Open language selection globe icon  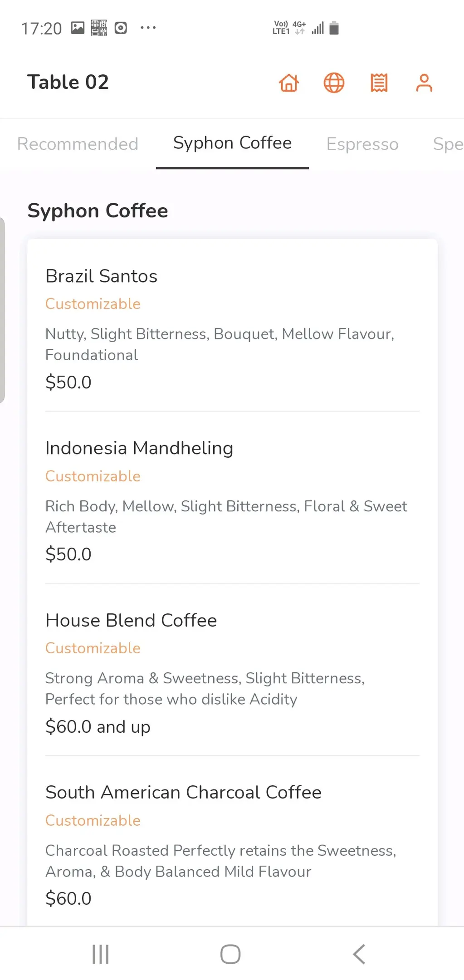[334, 83]
